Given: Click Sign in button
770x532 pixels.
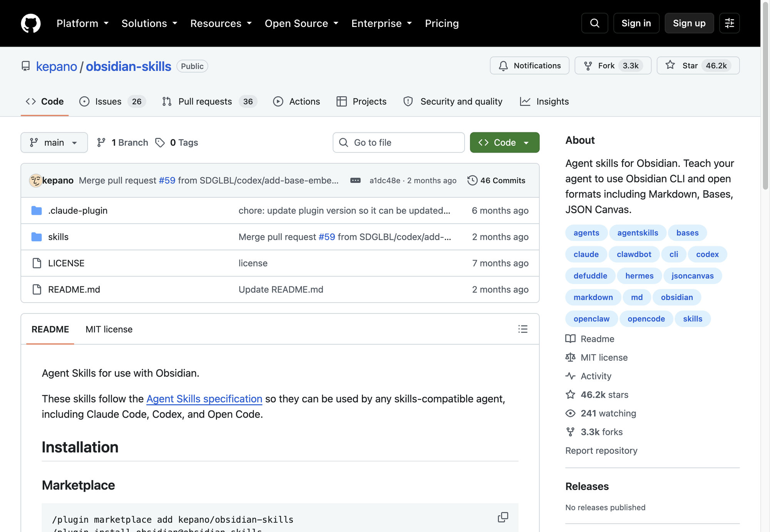Looking at the screenshot, I should (636, 23).
